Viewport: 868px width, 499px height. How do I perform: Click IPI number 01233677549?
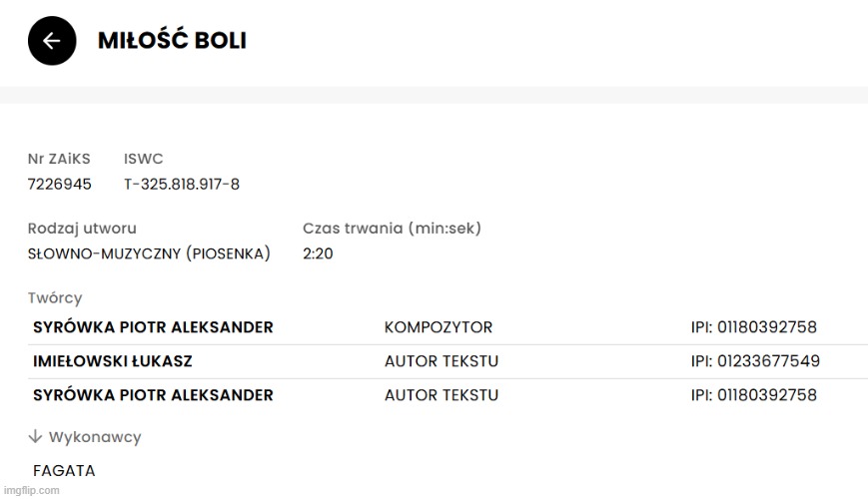755,361
